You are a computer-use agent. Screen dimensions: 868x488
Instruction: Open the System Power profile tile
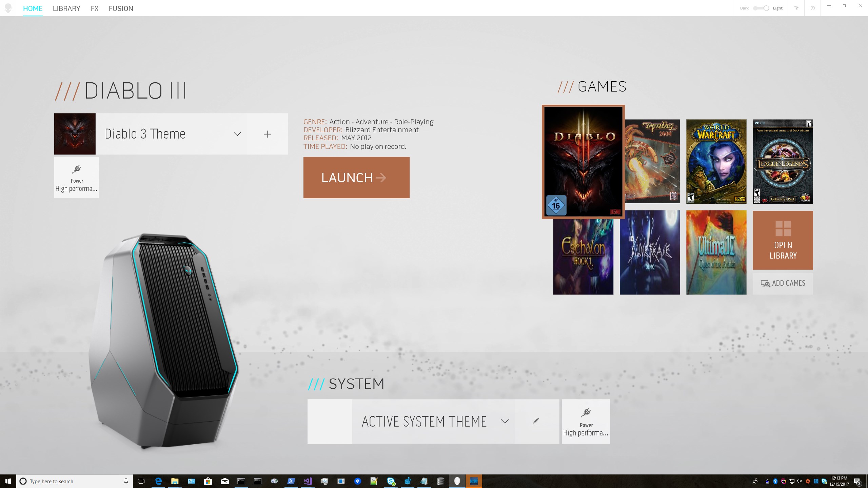[x=586, y=422]
